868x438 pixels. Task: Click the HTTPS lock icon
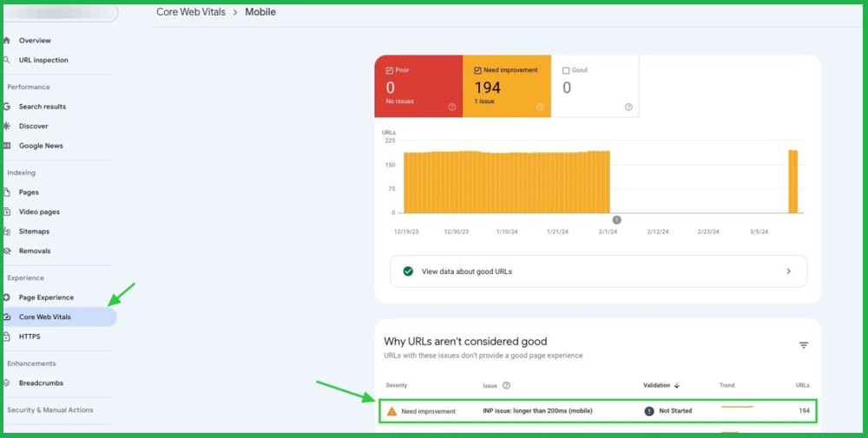click(x=7, y=337)
